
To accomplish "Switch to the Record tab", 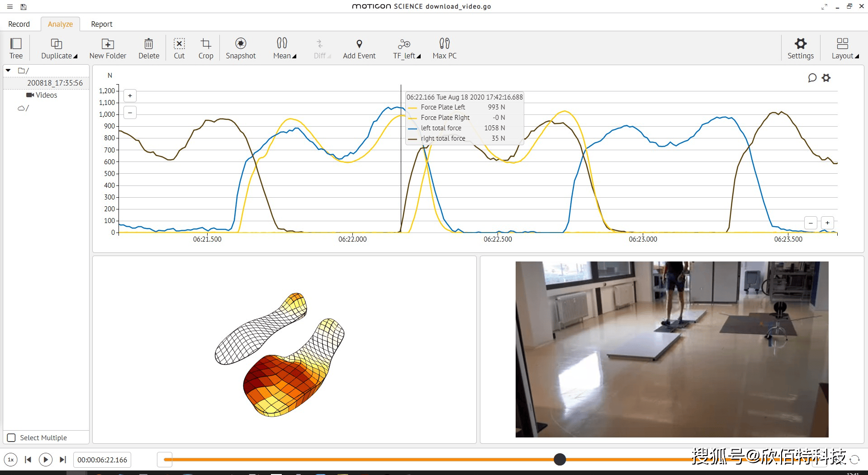I will (19, 24).
